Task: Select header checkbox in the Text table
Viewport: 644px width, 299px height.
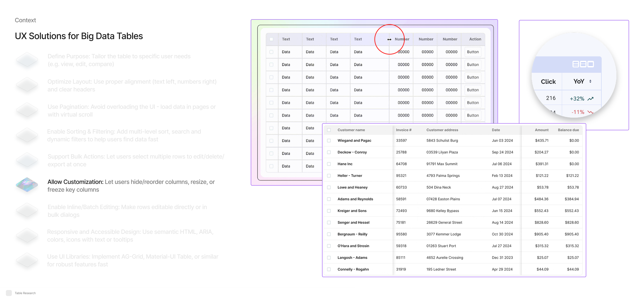Action: tap(271, 39)
